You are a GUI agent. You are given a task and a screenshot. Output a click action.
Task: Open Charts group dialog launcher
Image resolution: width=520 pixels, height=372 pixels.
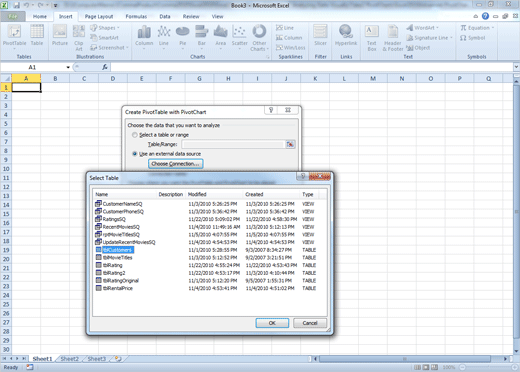[x=268, y=57]
